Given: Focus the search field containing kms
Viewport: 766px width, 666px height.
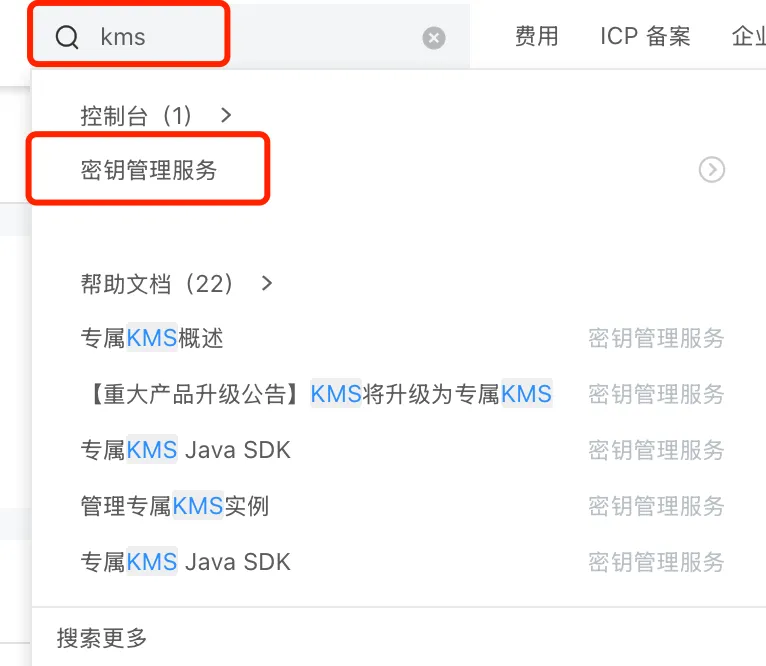Looking at the screenshot, I should click(x=250, y=38).
